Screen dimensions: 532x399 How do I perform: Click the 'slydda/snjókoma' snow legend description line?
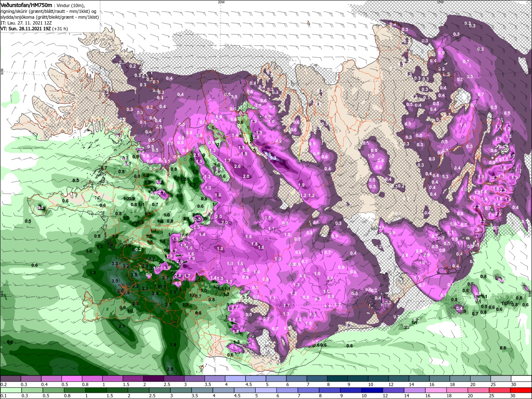point(49,17)
